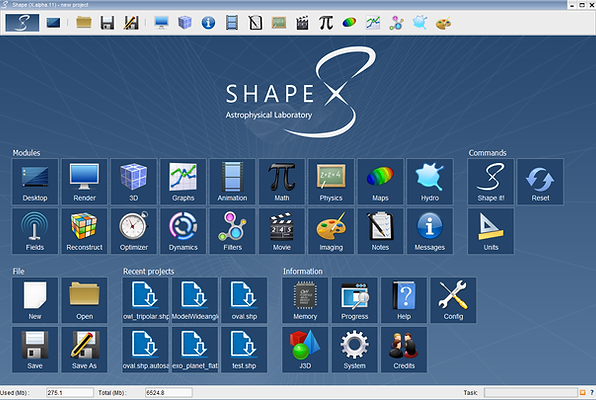Open the System information tile
Viewport: 596px width, 400px height.
(x=354, y=350)
